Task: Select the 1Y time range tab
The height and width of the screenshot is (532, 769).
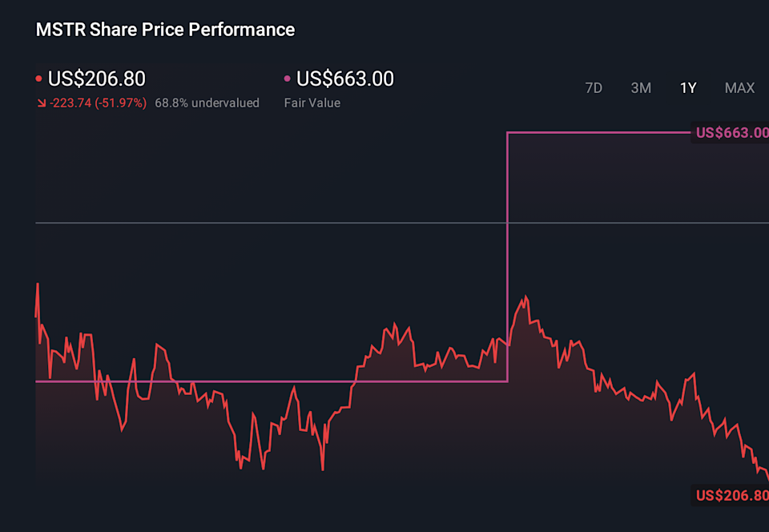Action: (x=688, y=88)
